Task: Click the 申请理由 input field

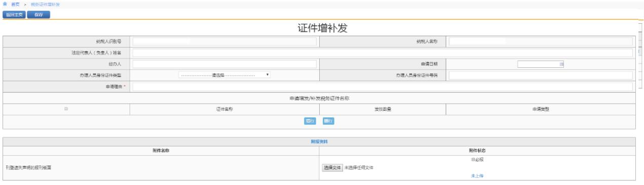Action: (383, 87)
